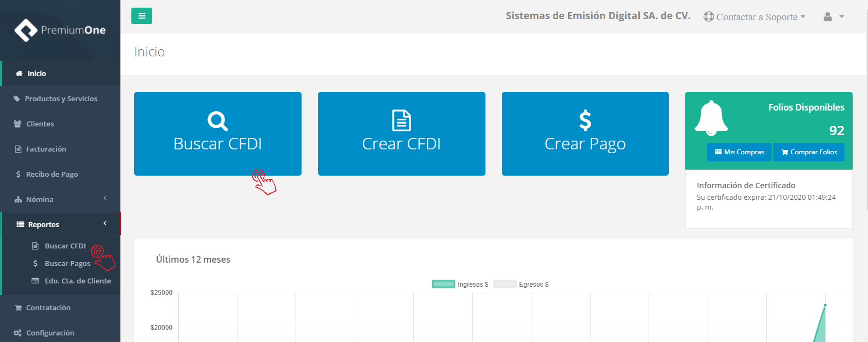Click the dollar icon beside Buscar Pagos
The width and height of the screenshot is (868, 342).
coord(36,263)
